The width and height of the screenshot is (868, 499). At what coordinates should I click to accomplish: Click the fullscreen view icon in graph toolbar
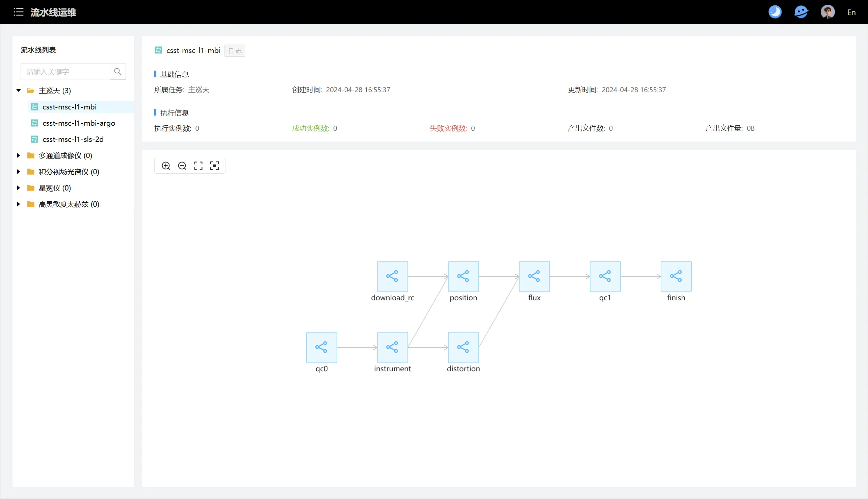tap(198, 166)
